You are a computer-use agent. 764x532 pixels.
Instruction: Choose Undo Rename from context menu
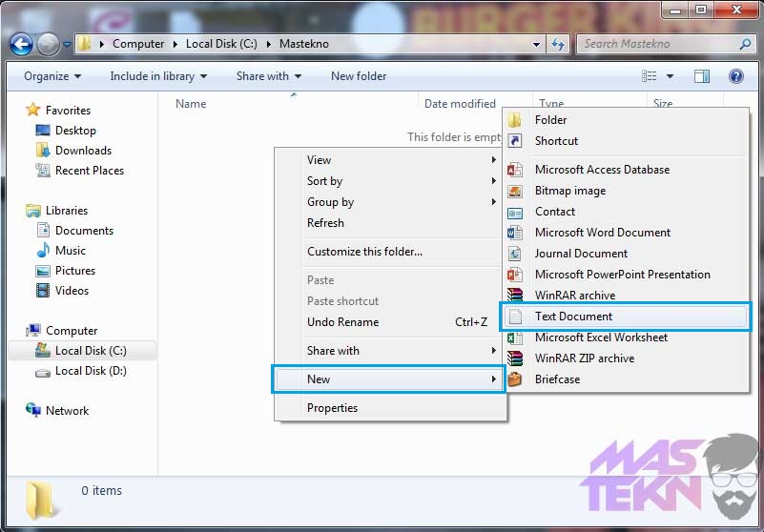tap(390, 322)
